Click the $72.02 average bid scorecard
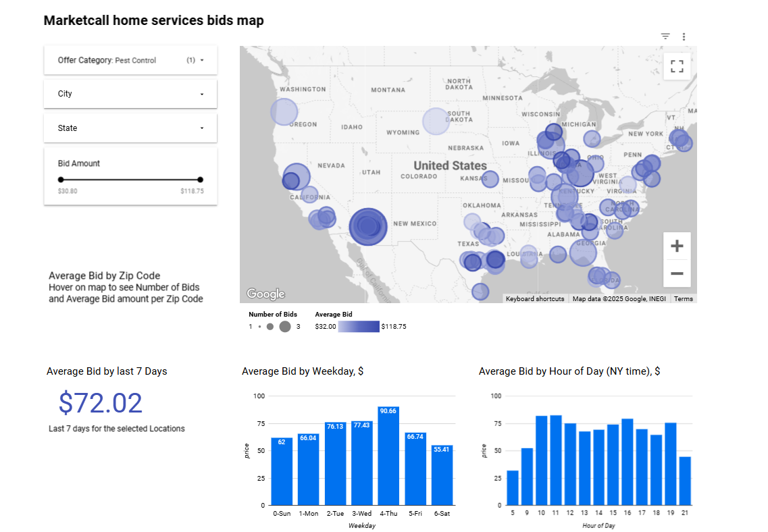 (101, 403)
